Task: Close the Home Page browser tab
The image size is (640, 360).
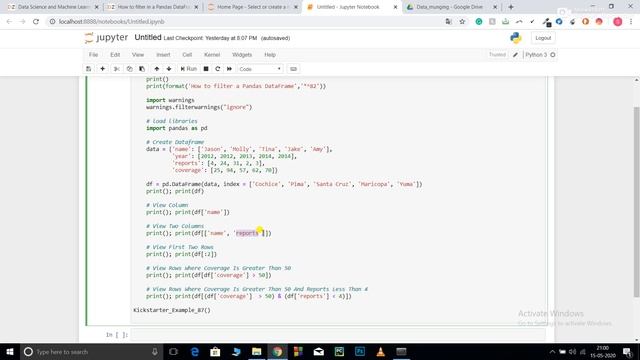Action: [x=296, y=7]
